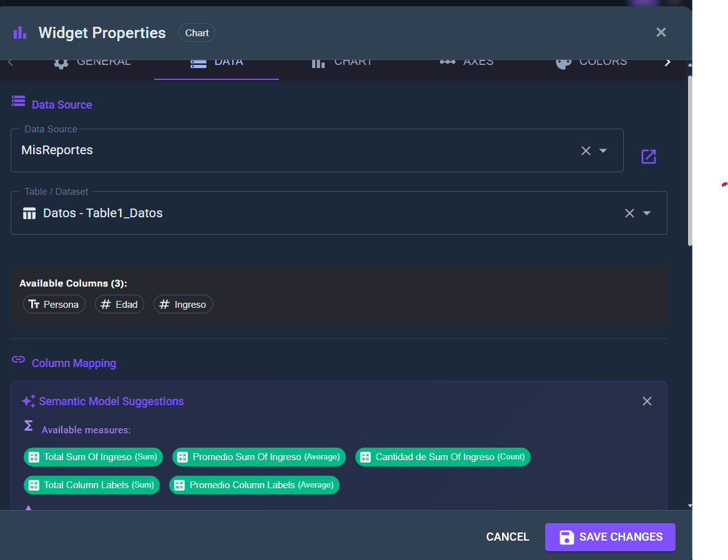The height and width of the screenshot is (560, 728).
Task: Open the AXES tab
Action: point(466,62)
